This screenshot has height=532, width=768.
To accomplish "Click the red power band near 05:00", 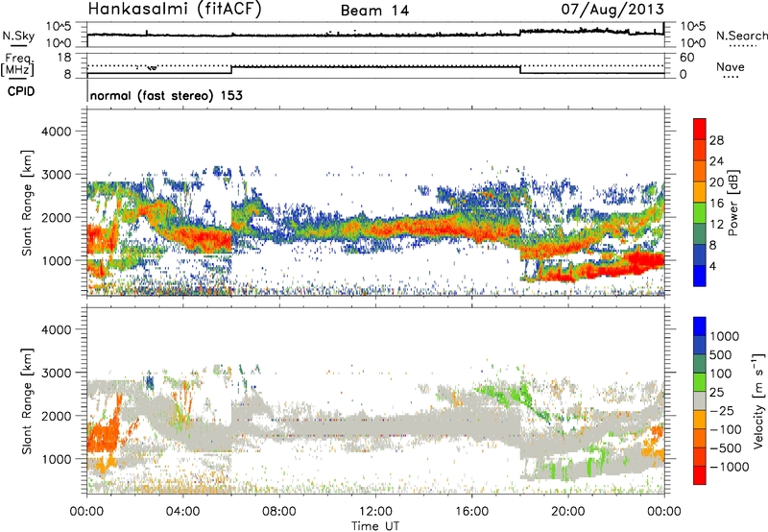I will [205, 239].
